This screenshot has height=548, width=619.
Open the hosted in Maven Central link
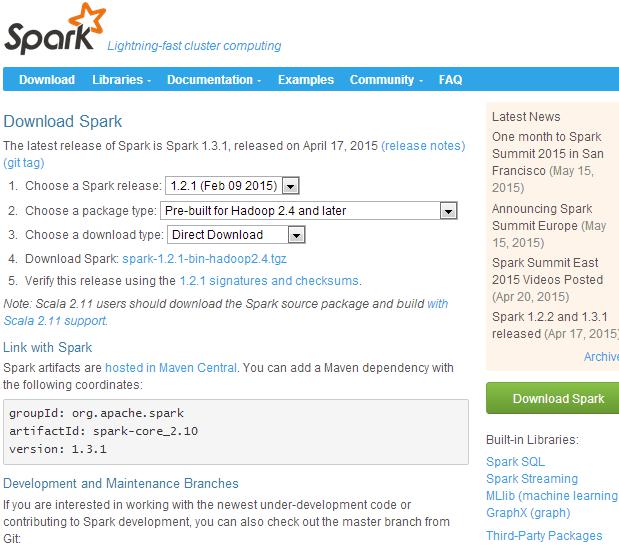(171, 368)
